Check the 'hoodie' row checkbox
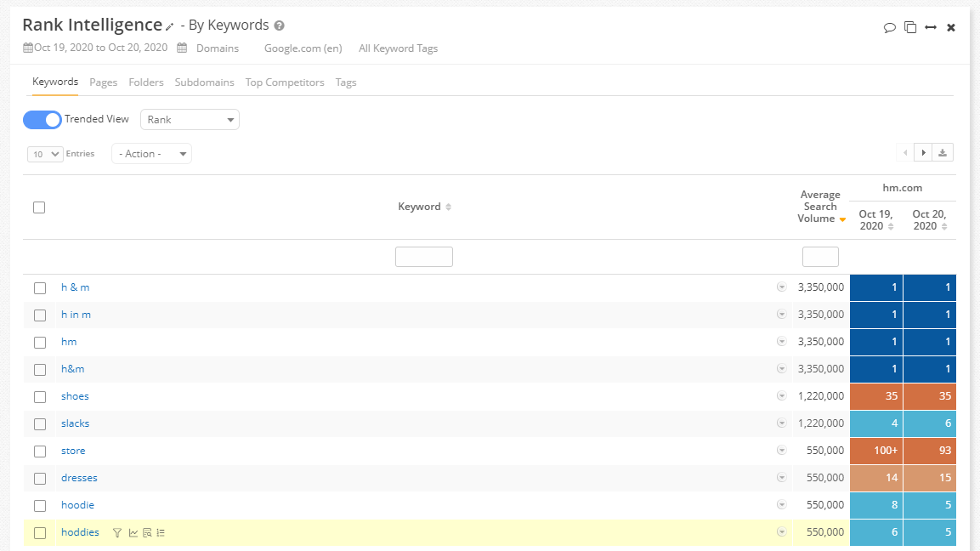This screenshot has width=980, height=551. [40, 506]
